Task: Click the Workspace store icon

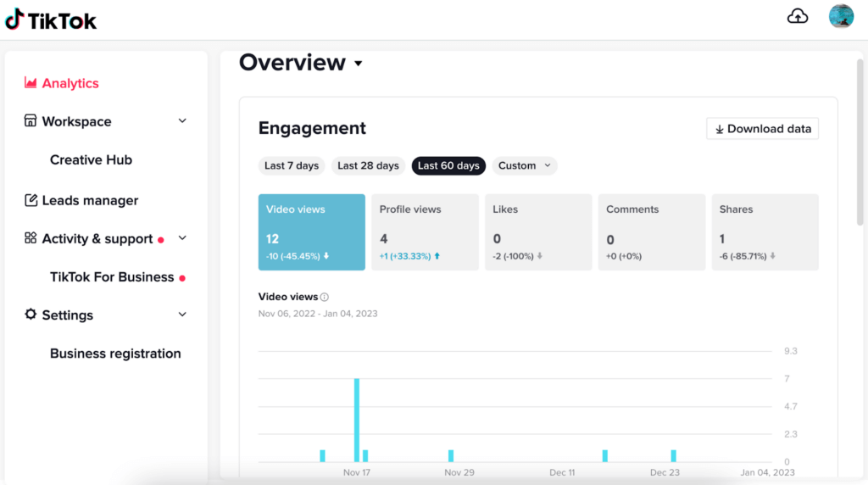Action: pyautogui.click(x=31, y=120)
